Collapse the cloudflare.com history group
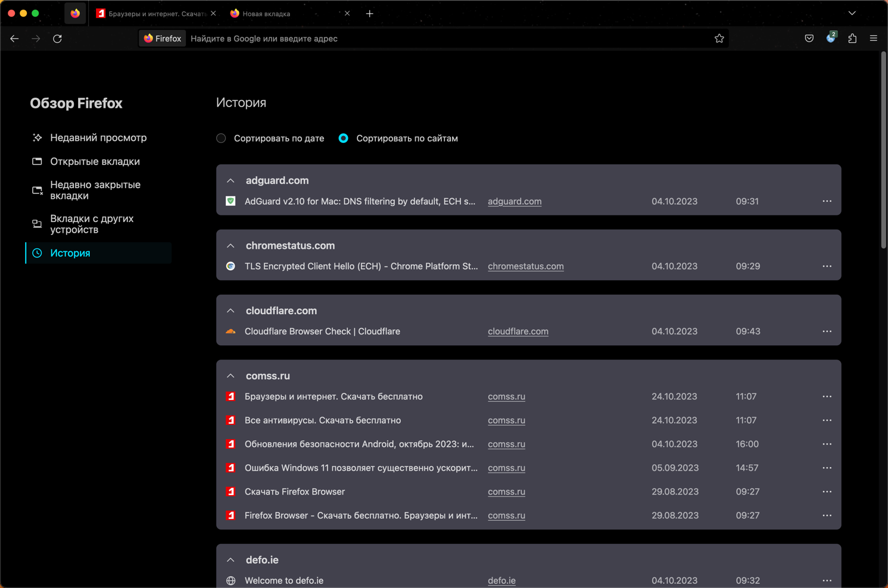This screenshot has width=888, height=588. click(x=230, y=311)
